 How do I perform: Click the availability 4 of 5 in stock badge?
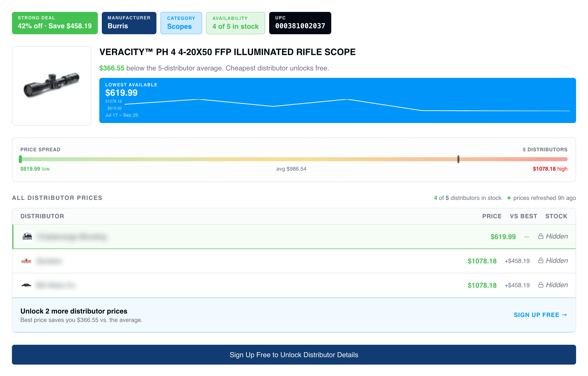click(x=235, y=23)
